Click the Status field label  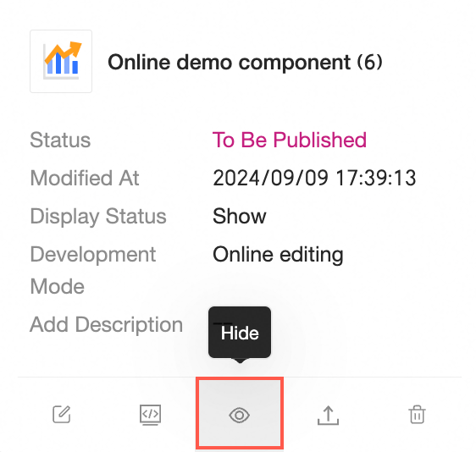click(60, 141)
